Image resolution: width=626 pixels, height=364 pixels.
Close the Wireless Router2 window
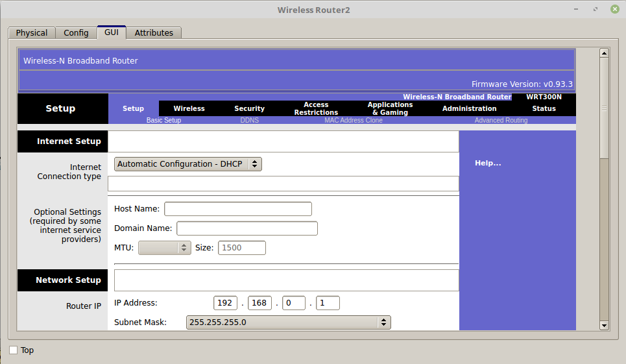point(615,9)
